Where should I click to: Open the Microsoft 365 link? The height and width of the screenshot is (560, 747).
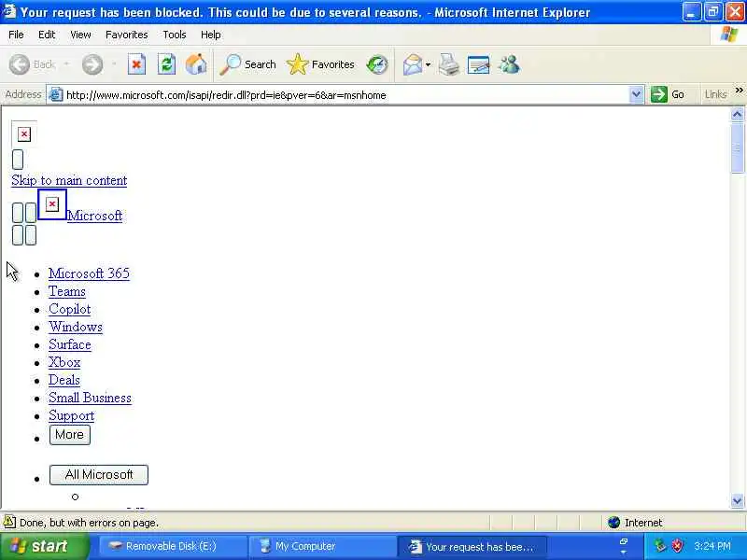[x=89, y=273]
